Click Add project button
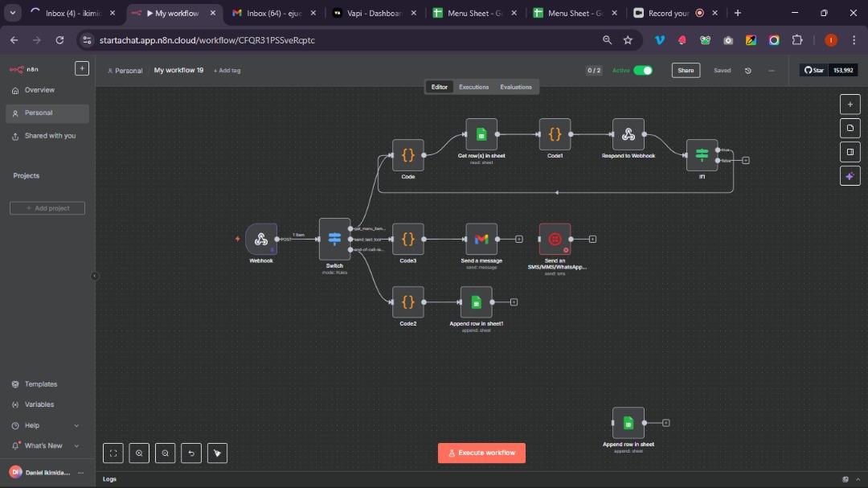 click(x=47, y=208)
